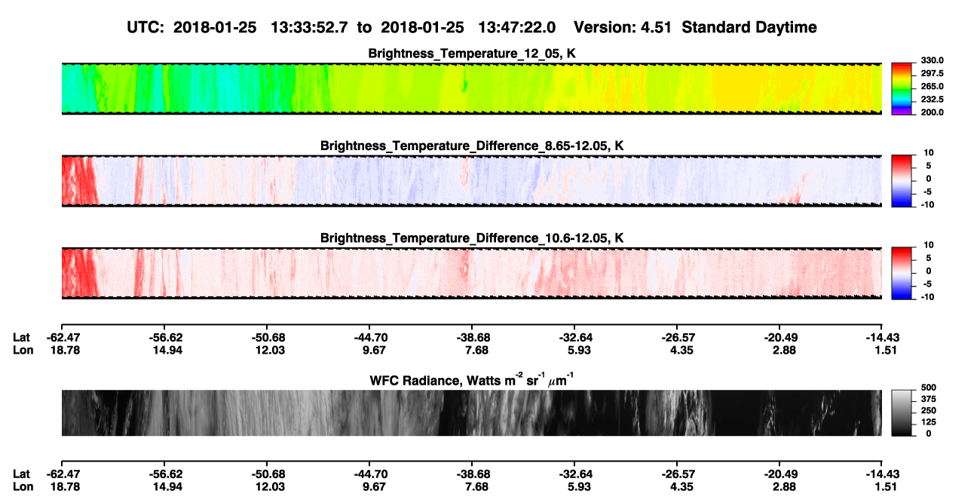The height and width of the screenshot is (503, 980).
Task: Click longitude '12.03' under the WFC Radiance panel
Action: click(269, 487)
